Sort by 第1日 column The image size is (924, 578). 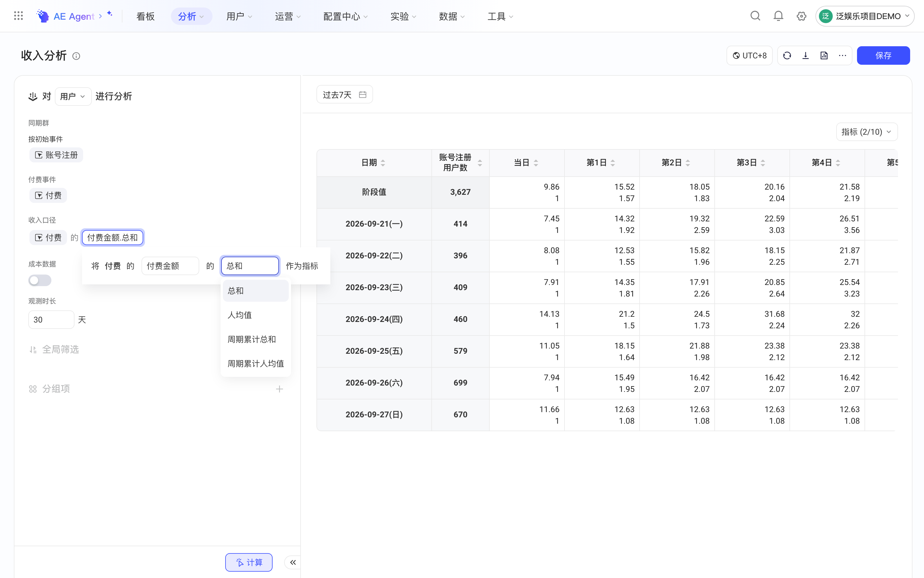tap(613, 163)
